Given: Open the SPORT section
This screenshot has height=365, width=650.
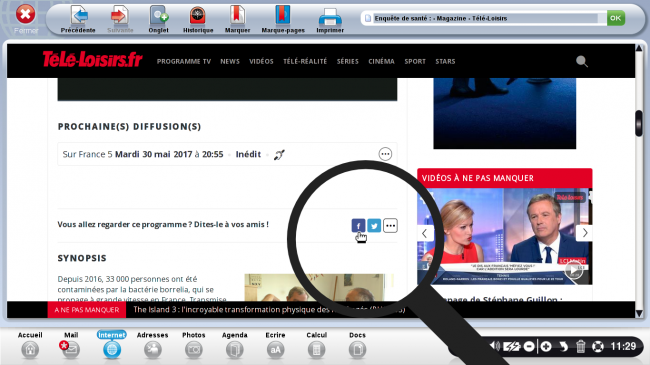Looking at the screenshot, I should 415,61.
